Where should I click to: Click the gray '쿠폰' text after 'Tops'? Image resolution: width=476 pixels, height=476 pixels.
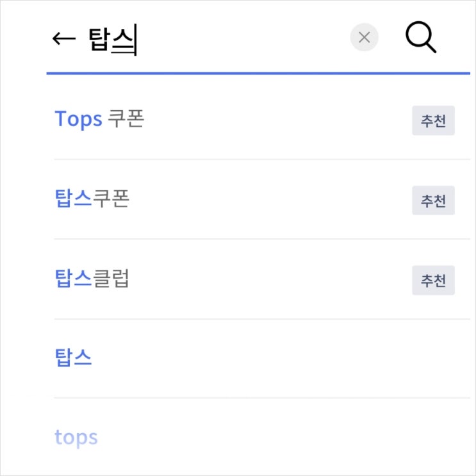[x=126, y=119]
